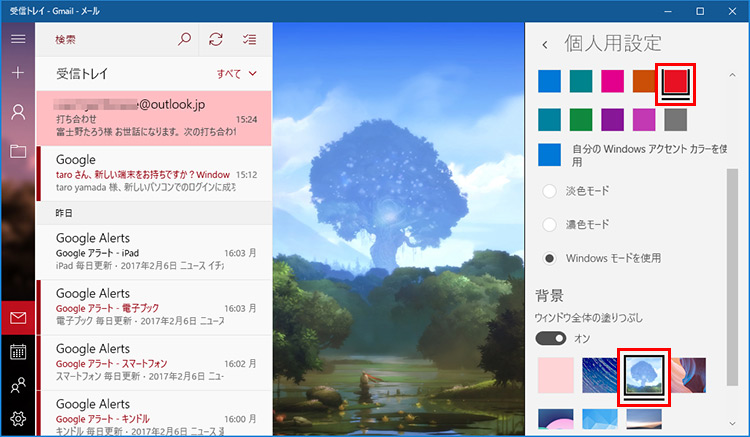Choose the Windows モードを使用 option

[x=549, y=259]
